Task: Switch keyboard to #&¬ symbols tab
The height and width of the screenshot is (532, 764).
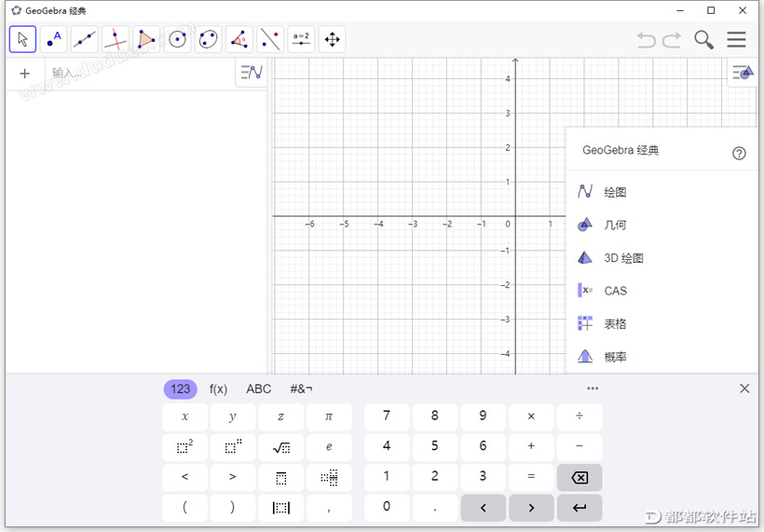Action: coord(301,389)
